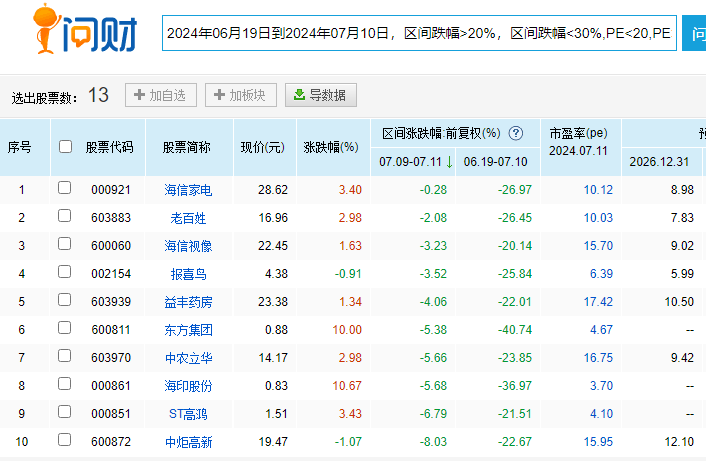Image resolution: width=706 pixels, height=461 pixels.
Task: Click the green sort arrow in 07.09-07.11 column
Action: pos(449,162)
